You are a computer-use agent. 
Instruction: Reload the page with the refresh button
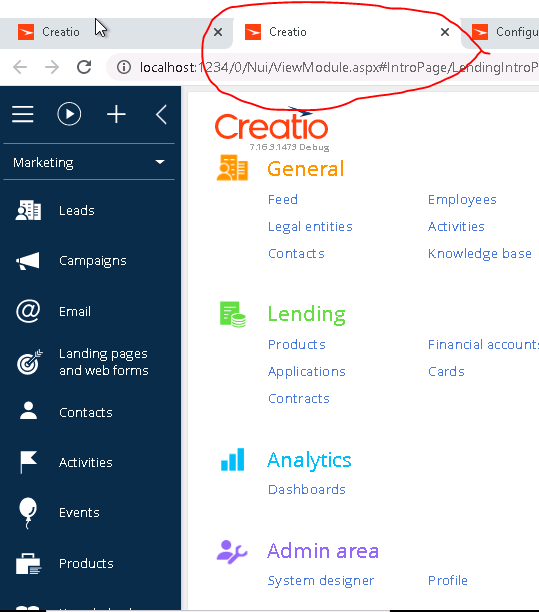(x=84, y=67)
